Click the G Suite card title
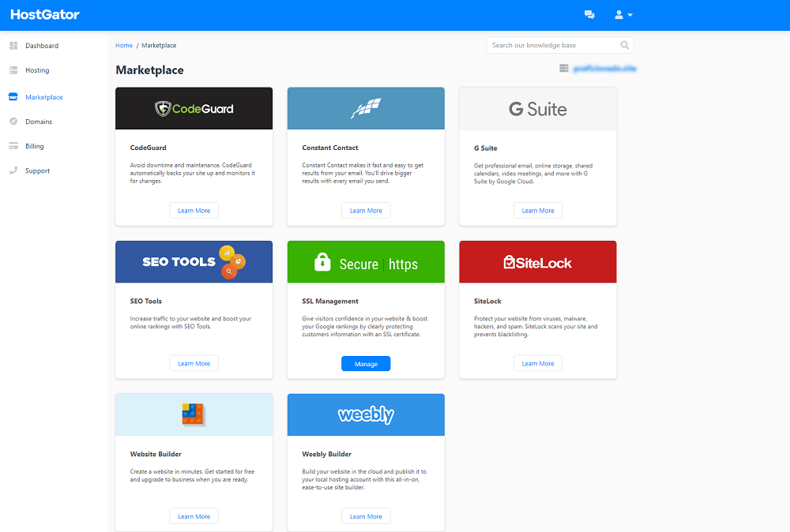Viewport: 790px width, 532px height. tap(485, 148)
